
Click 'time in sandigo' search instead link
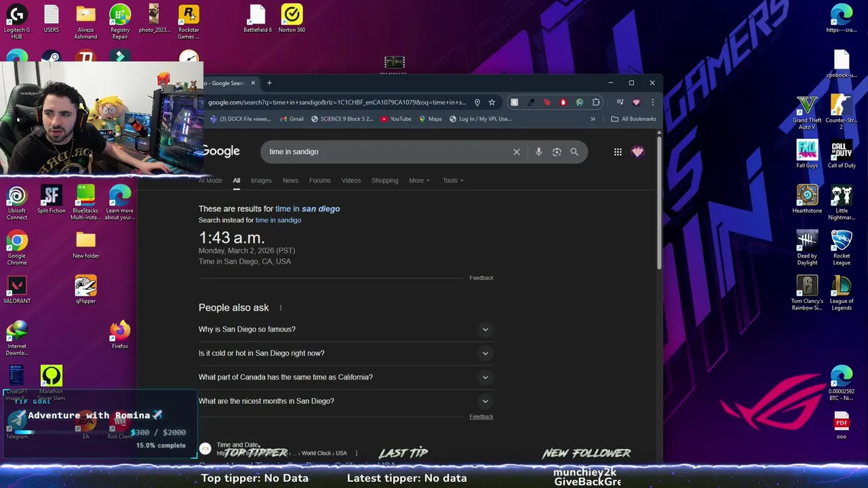coord(278,220)
